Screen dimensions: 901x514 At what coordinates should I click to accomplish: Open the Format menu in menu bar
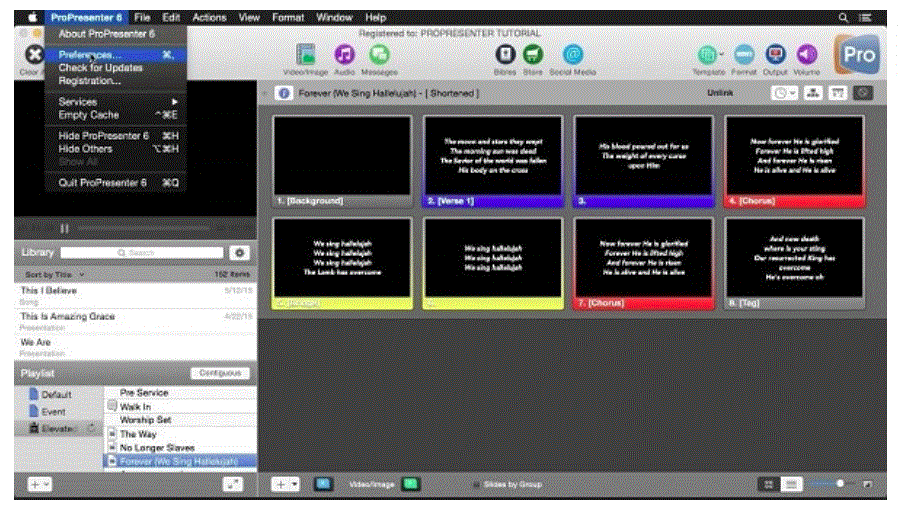pyautogui.click(x=288, y=18)
